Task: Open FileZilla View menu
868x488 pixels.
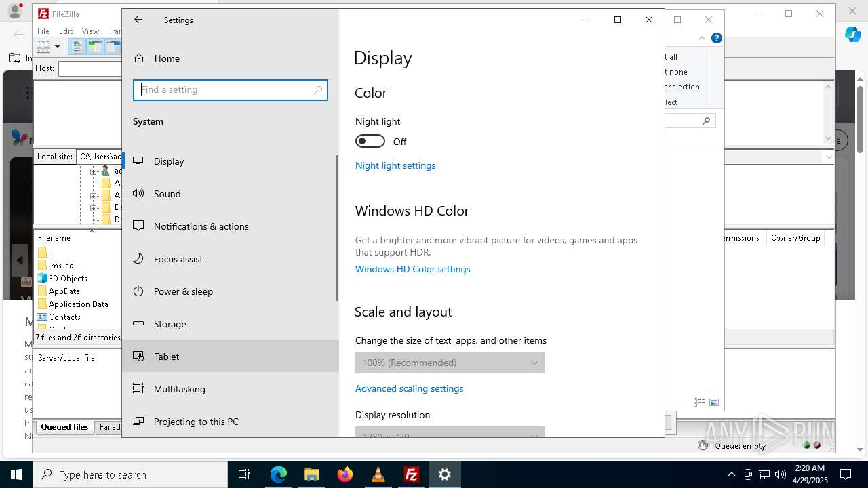Action: pyautogui.click(x=90, y=31)
